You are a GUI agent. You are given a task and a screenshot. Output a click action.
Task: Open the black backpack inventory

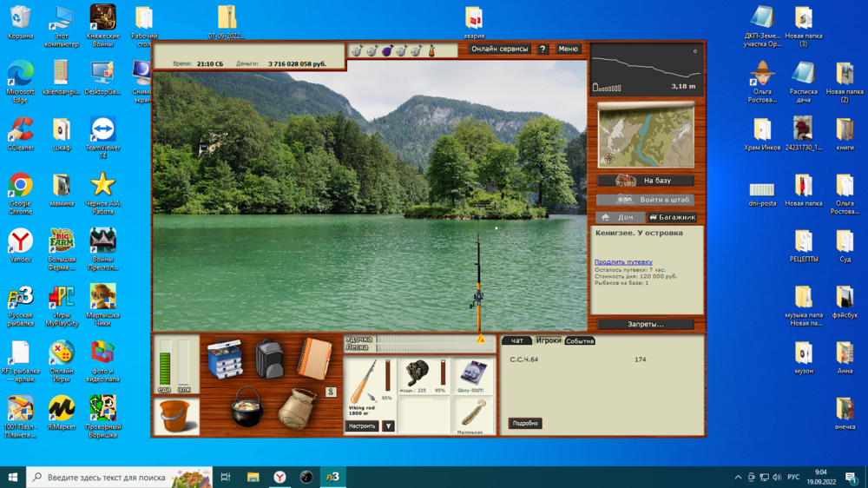[269, 359]
